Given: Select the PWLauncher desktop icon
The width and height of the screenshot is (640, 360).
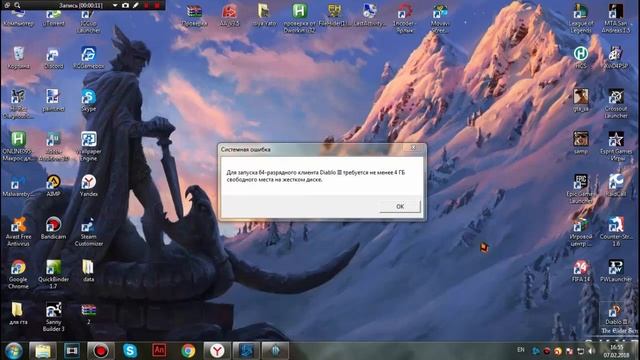Looking at the screenshot, I should coord(616,271).
